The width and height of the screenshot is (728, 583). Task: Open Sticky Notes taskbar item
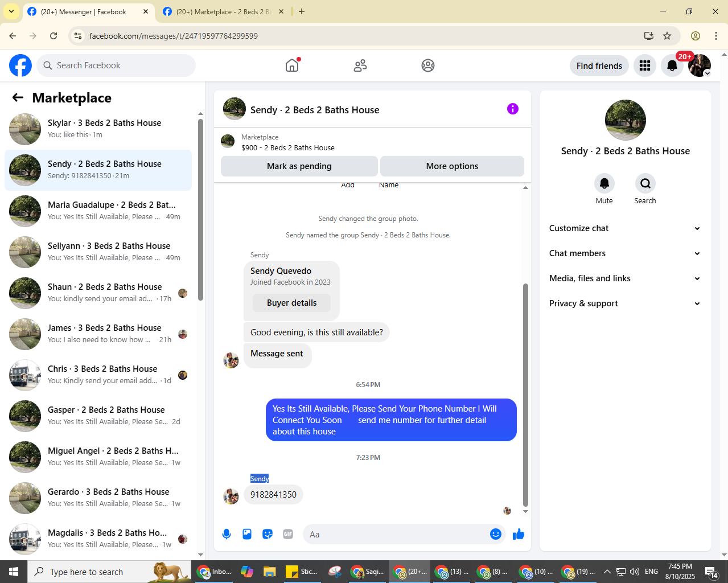coord(302,572)
